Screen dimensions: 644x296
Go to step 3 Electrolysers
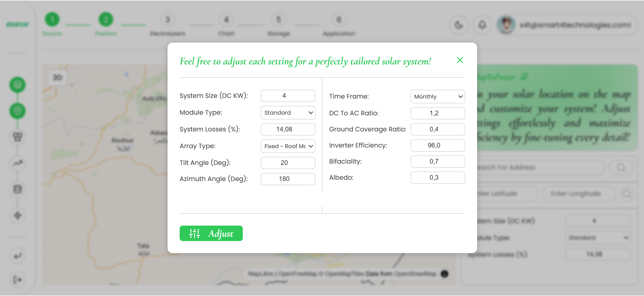pos(168,20)
